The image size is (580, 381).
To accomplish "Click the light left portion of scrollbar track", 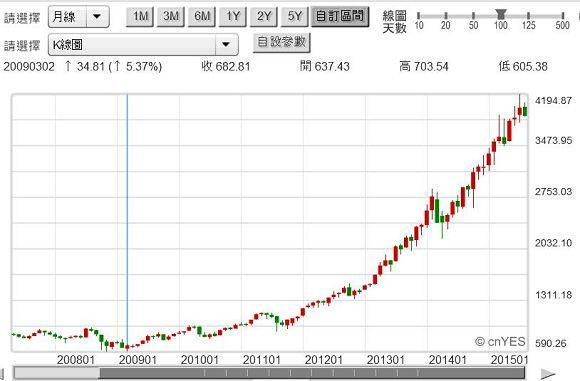I will coord(57,373).
